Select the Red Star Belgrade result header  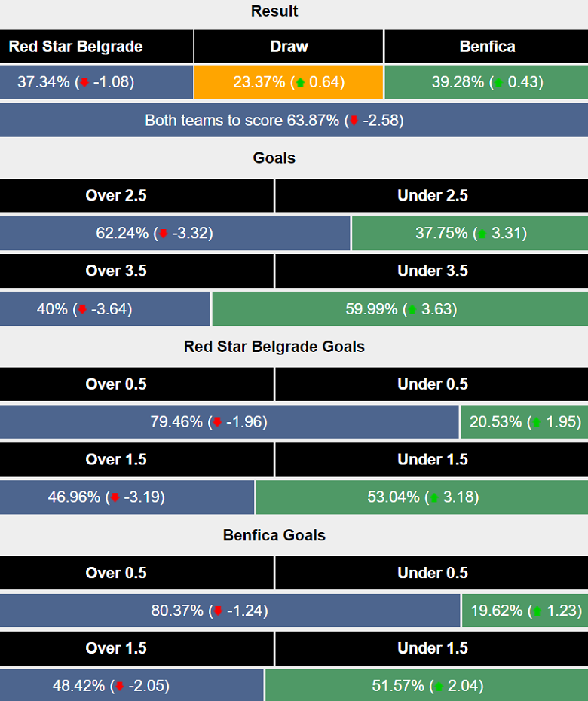pos(96,47)
